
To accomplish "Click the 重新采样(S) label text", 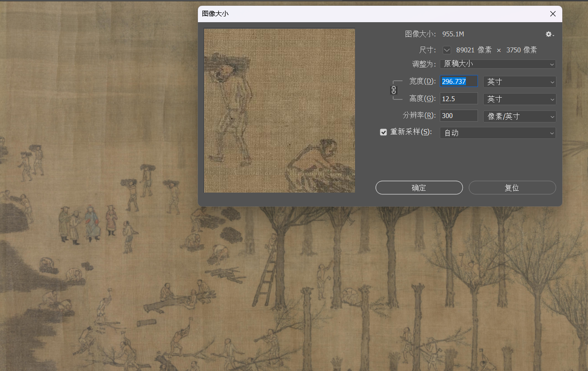I will click(411, 132).
